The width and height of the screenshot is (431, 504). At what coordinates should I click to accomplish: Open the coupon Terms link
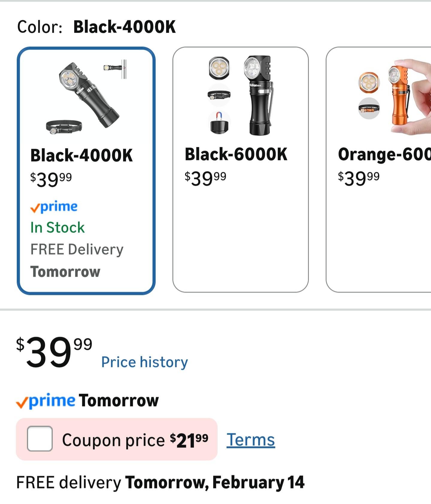(251, 440)
